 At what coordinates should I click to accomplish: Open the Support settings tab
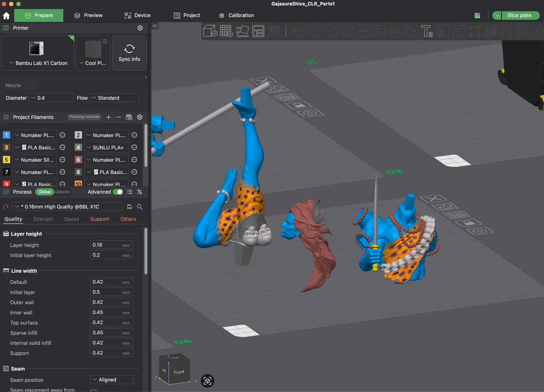pyautogui.click(x=100, y=219)
